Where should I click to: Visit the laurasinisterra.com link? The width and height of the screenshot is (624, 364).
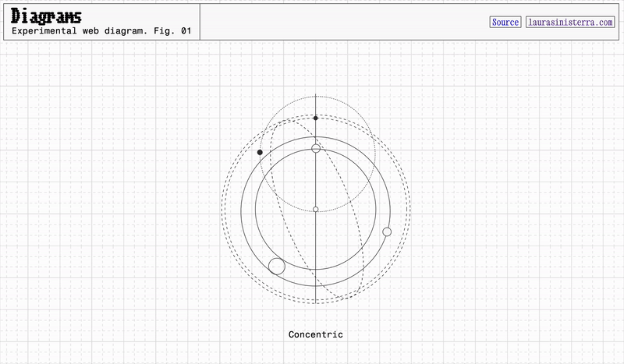click(x=570, y=23)
